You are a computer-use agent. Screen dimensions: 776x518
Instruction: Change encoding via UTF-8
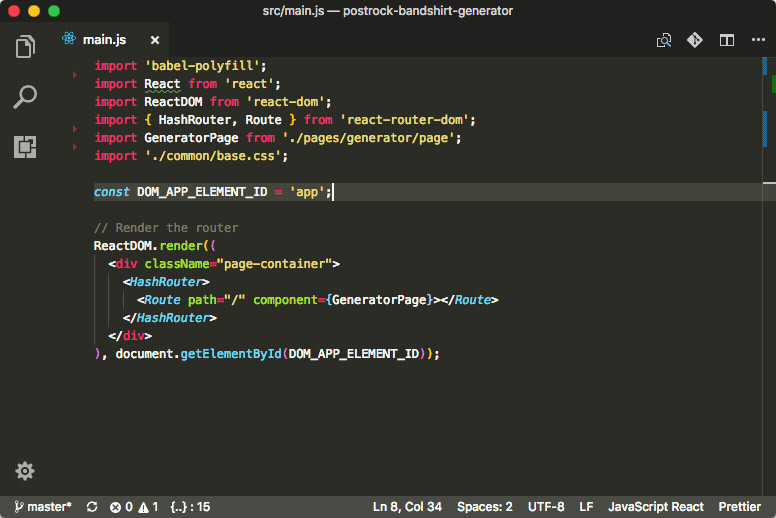(x=545, y=507)
